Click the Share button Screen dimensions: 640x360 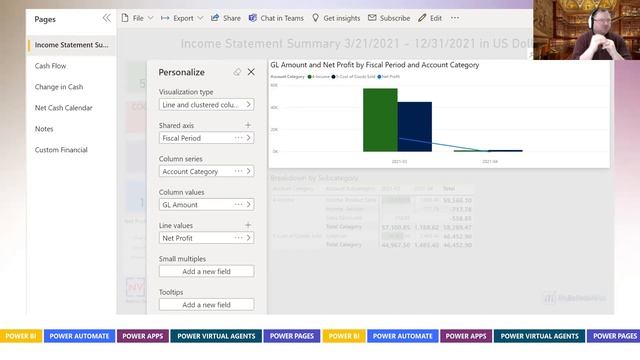pos(226,18)
